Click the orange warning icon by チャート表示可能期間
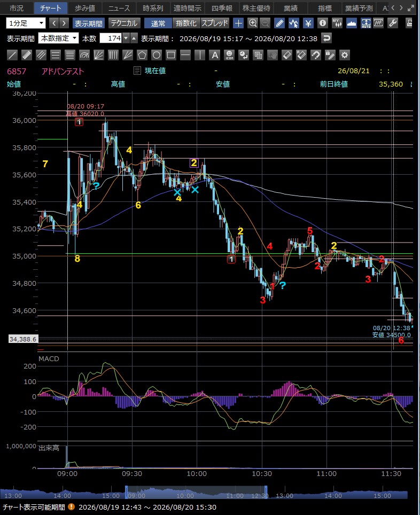The width and height of the screenshot is (420, 515). click(x=72, y=507)
